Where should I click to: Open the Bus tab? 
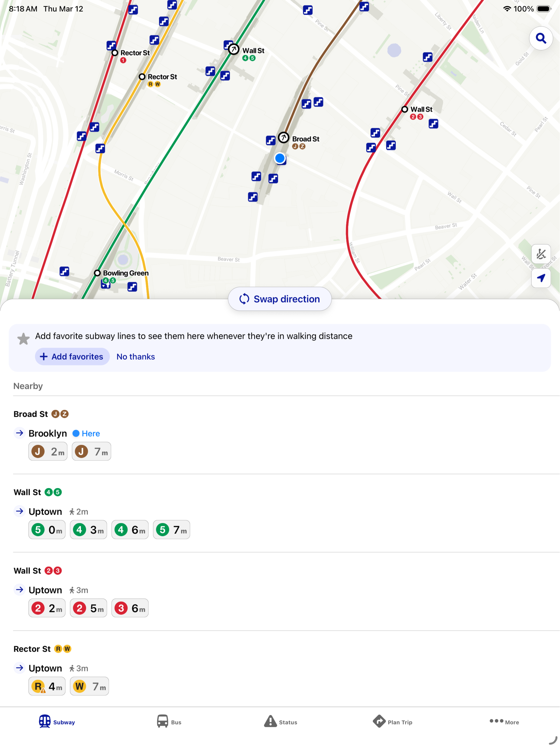point(169,722)
